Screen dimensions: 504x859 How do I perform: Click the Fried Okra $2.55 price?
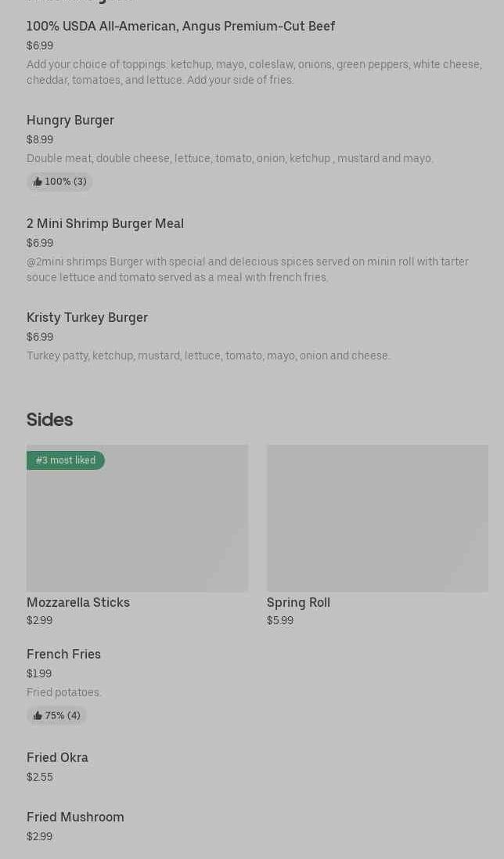[40, 777]
